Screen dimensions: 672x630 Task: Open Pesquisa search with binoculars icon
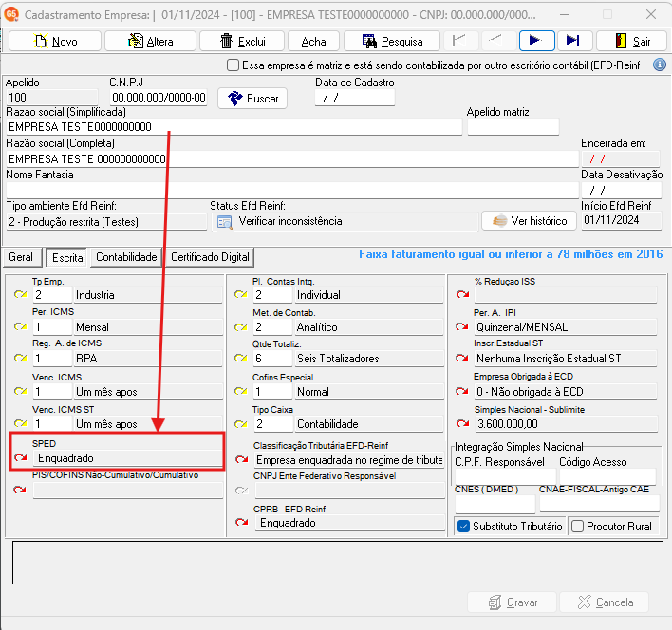point(392,41)
